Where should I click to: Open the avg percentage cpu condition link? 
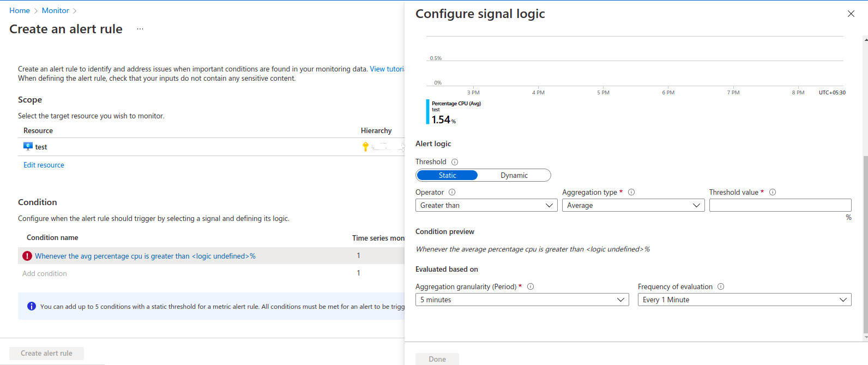click(x=145, y=256)
